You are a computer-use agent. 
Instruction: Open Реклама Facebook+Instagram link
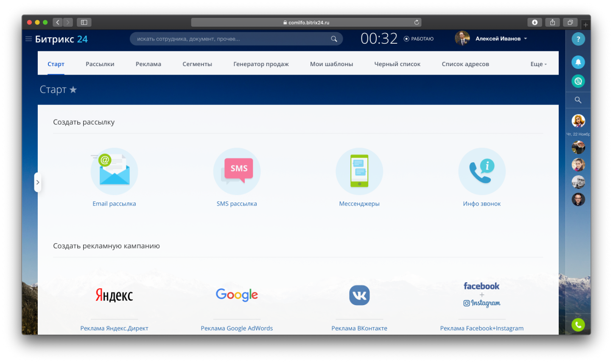tap(482, 328)
